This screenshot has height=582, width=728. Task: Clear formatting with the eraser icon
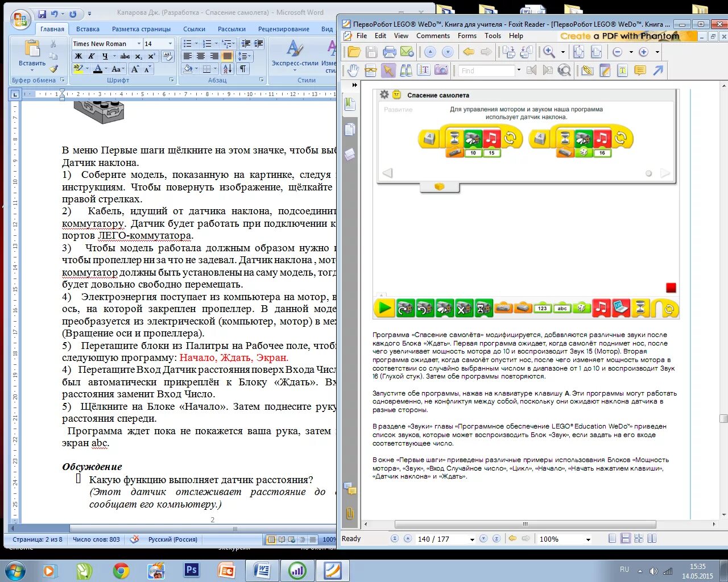[167, 56]
